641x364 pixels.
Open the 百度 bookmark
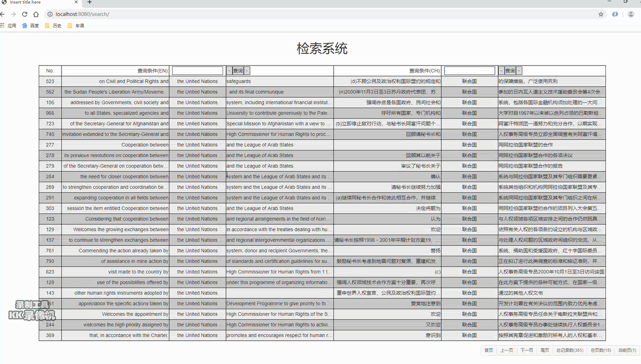tap(31, 26)
